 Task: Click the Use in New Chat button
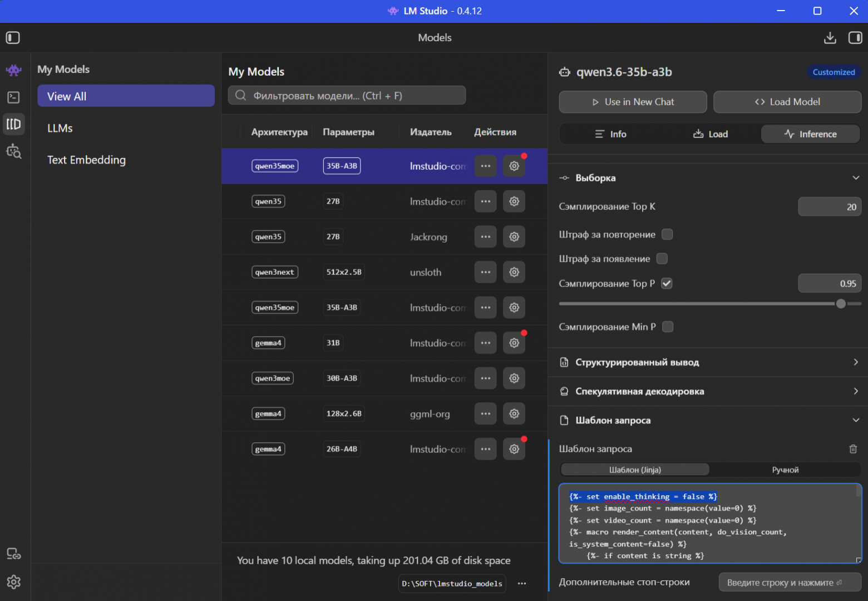[x=633, y=102]
